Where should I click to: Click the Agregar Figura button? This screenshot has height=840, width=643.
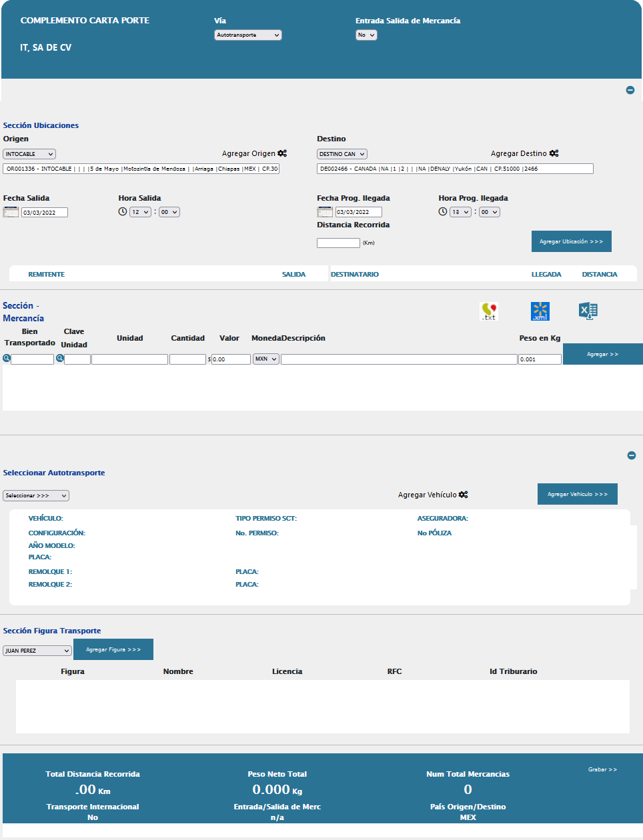coord(113,649)
